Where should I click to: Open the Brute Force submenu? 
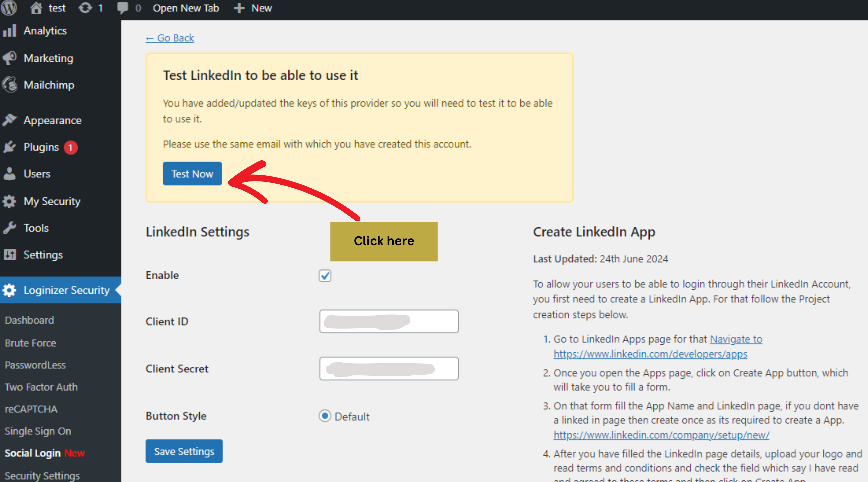click(x=30, y=343)
